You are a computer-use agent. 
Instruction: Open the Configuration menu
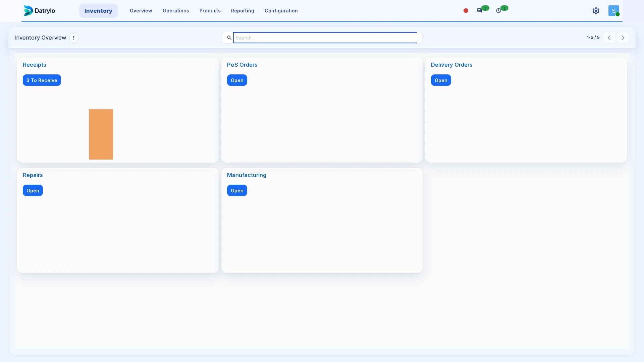281,11
